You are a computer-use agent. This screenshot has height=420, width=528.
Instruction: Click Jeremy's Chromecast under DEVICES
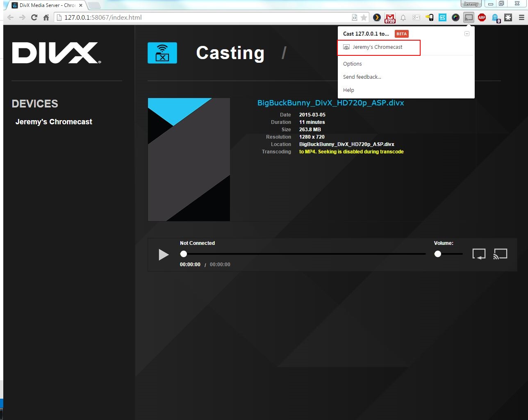pos(54,121)
